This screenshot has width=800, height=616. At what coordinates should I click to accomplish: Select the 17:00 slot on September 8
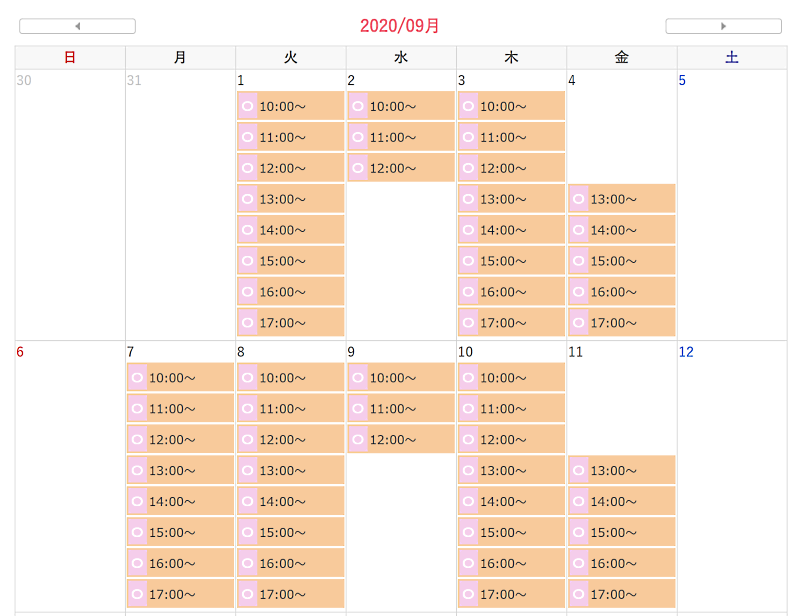[x=291, y=594]
